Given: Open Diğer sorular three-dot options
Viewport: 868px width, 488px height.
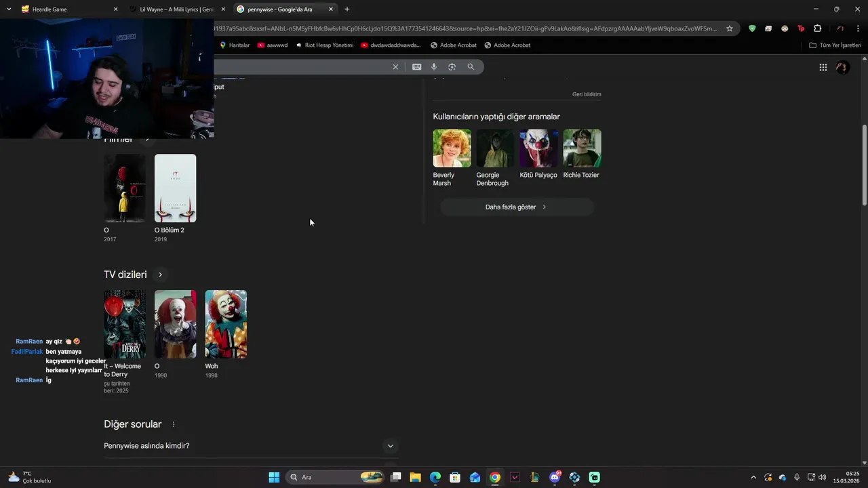Looking at the screenshot, I should [174, 424].
